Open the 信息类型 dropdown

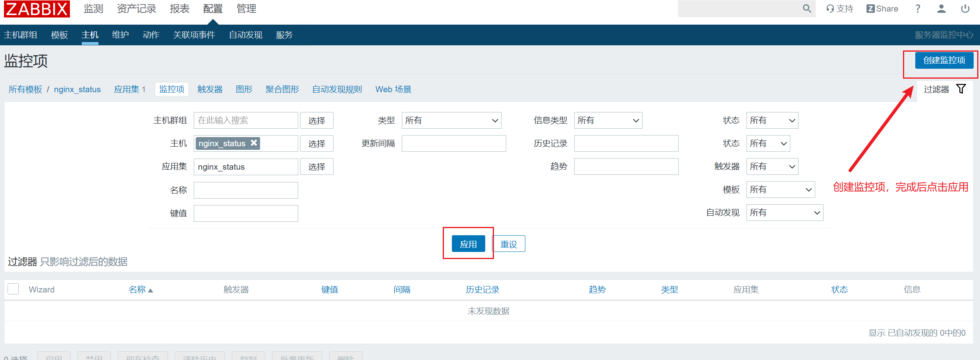(x=608, y=120)
